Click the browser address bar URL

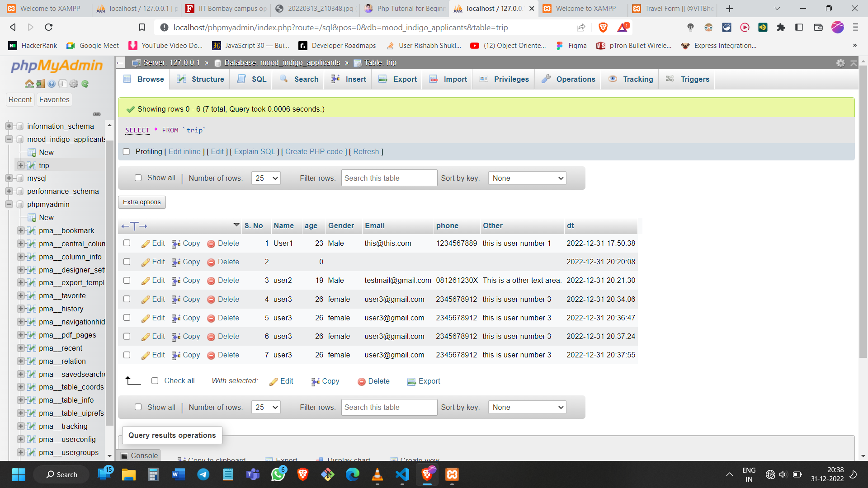pyautogui.click(x=340, y=28)
